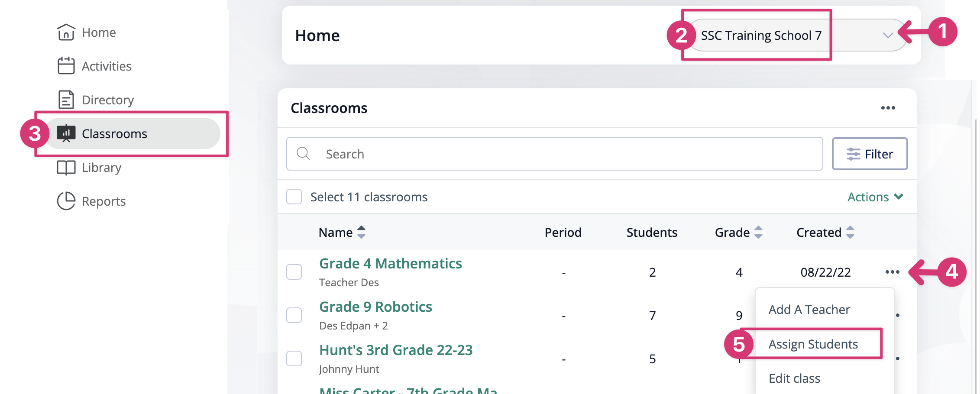Screen dimensions: 980x394
Task: Choose Assign Students from the context menu
Action: point(813,344)
